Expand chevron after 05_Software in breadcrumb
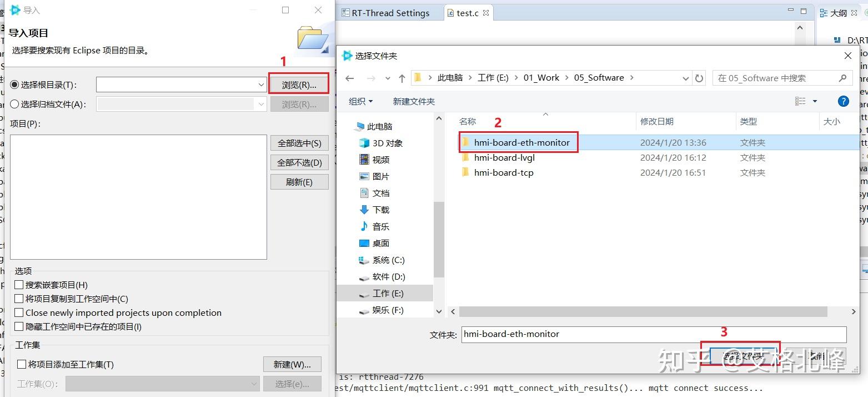The image size is (868, 397). pyautogui.click(x=631, y=78)
